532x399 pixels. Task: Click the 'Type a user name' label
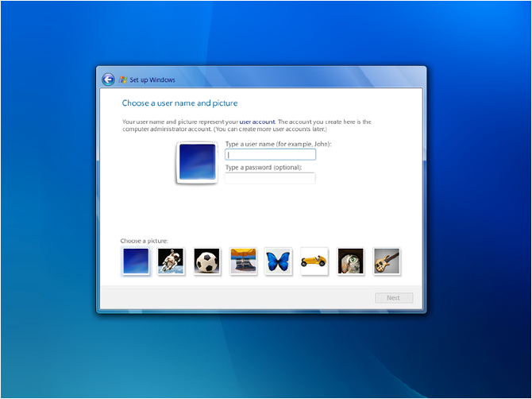coord(278,144)
